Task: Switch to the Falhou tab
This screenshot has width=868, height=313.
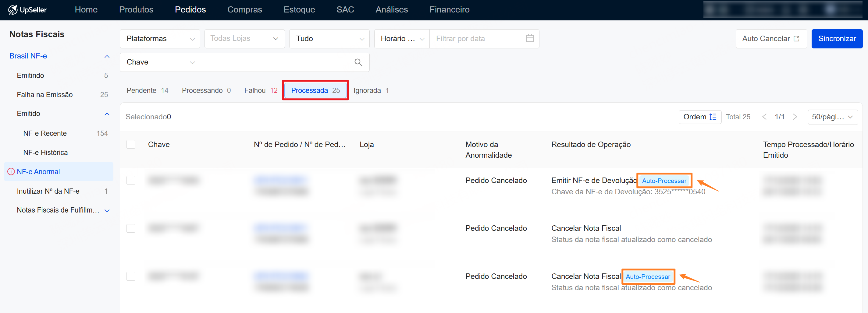Action: click(261, 90)
